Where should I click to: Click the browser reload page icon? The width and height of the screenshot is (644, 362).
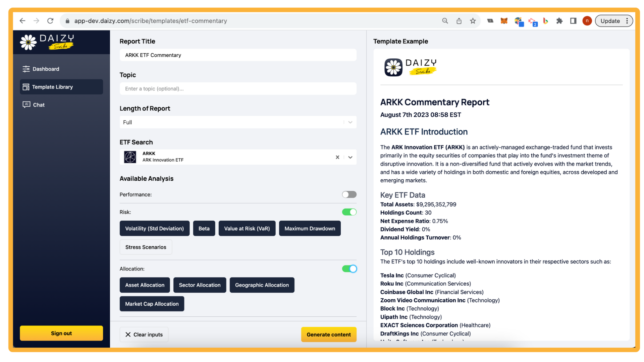click(50, 21)
